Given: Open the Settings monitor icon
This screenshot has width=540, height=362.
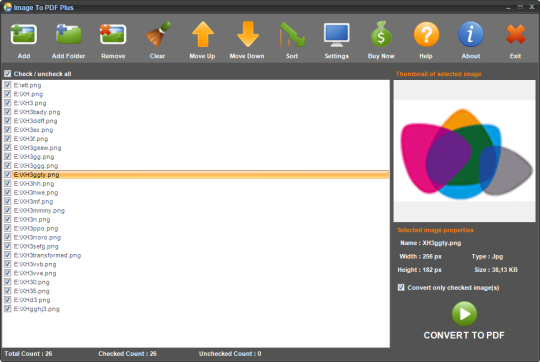Looking at the screenshot, I should (x=336, y=34).
